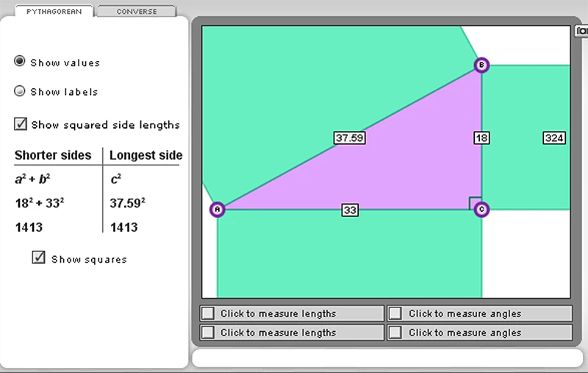Click the 1413 sum under Shorter sides

click(x=29, y=227)
